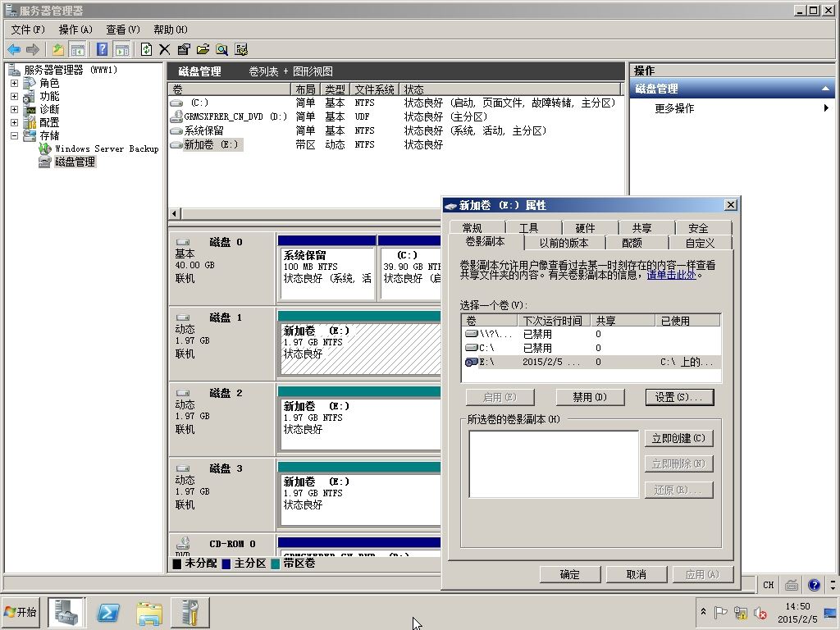Click the Properties toolbar icon
The width and height of the screenshot is (840, 630).
[184, 50]
